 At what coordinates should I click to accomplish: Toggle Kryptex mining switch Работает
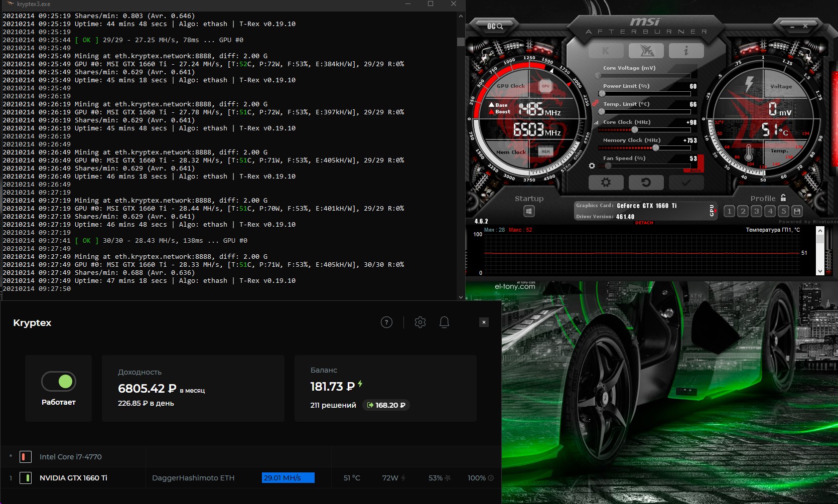[59, 382]
